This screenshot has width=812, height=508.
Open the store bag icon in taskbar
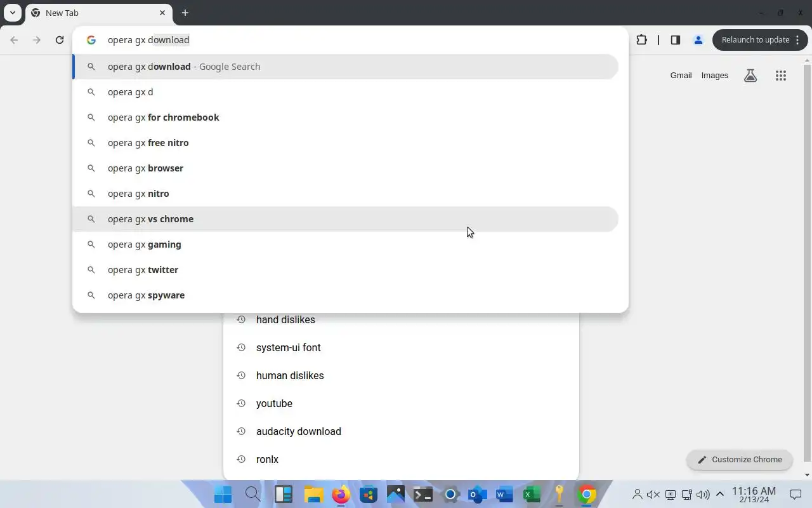tap(369, 495)
